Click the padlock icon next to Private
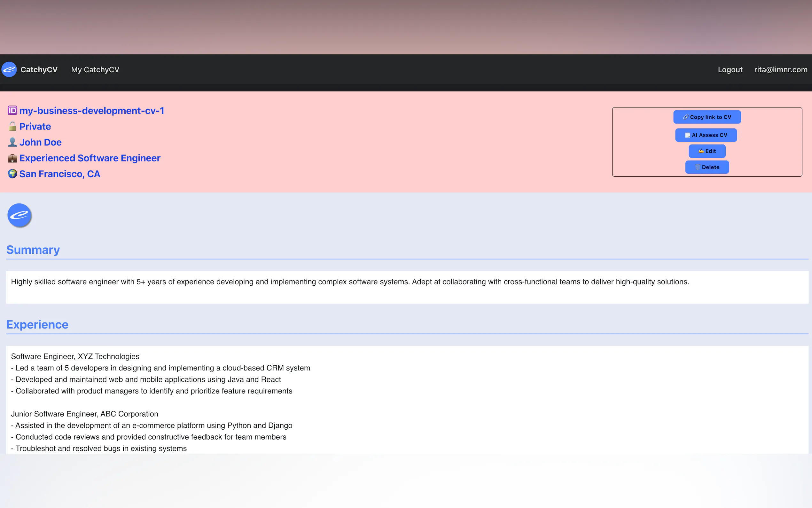Screen dimensions: 812x508 click(x=12, y=126)
